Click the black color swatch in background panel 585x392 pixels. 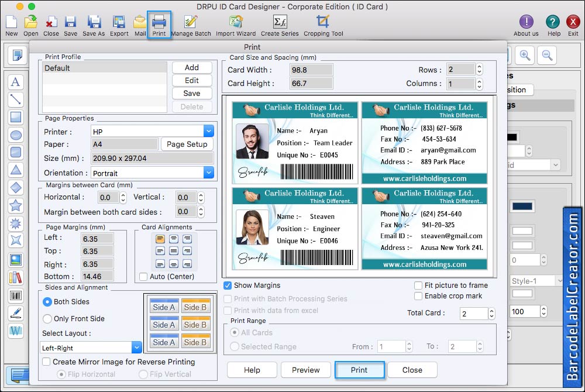[512, 137]
